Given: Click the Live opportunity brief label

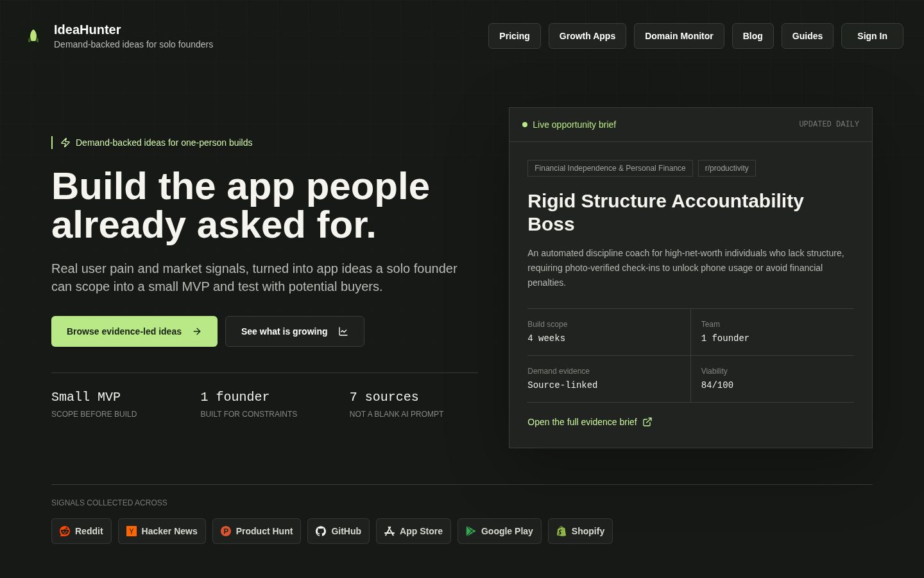Looking at the screenshot, I should point(574,125).
